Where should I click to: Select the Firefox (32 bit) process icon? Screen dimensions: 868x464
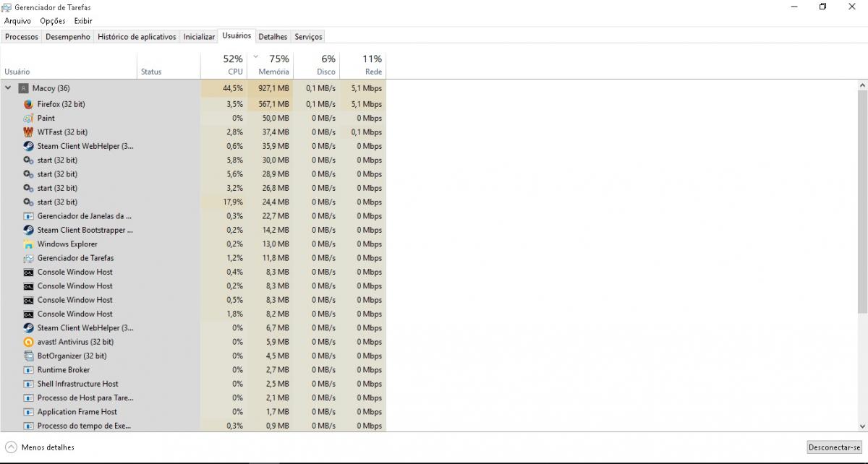coord(27,103)
